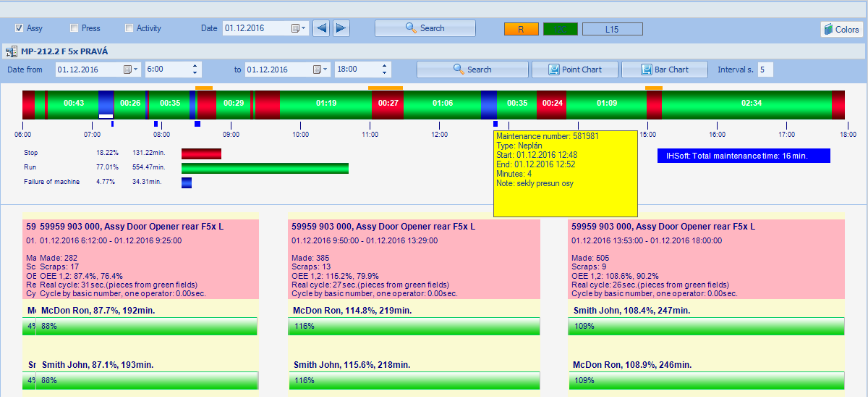Open calendar picker in top Date field
The image size is (868, 399).
297,28
